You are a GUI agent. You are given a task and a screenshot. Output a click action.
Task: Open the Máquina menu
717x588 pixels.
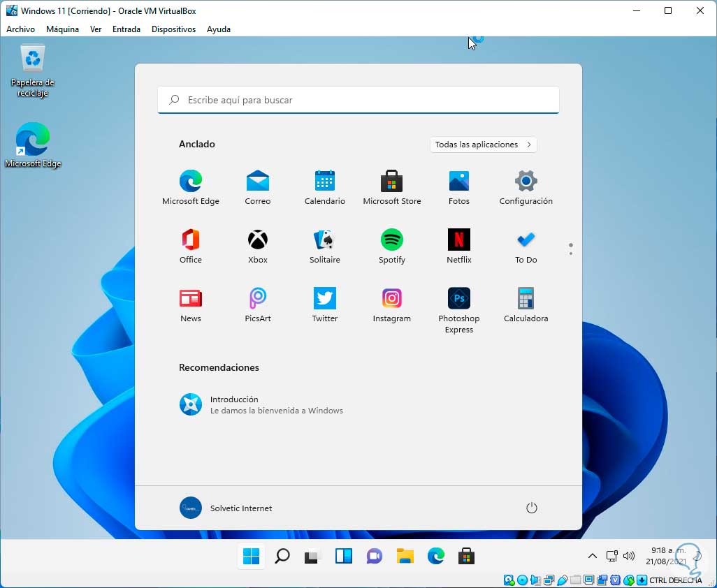click(x=62, y=29)
